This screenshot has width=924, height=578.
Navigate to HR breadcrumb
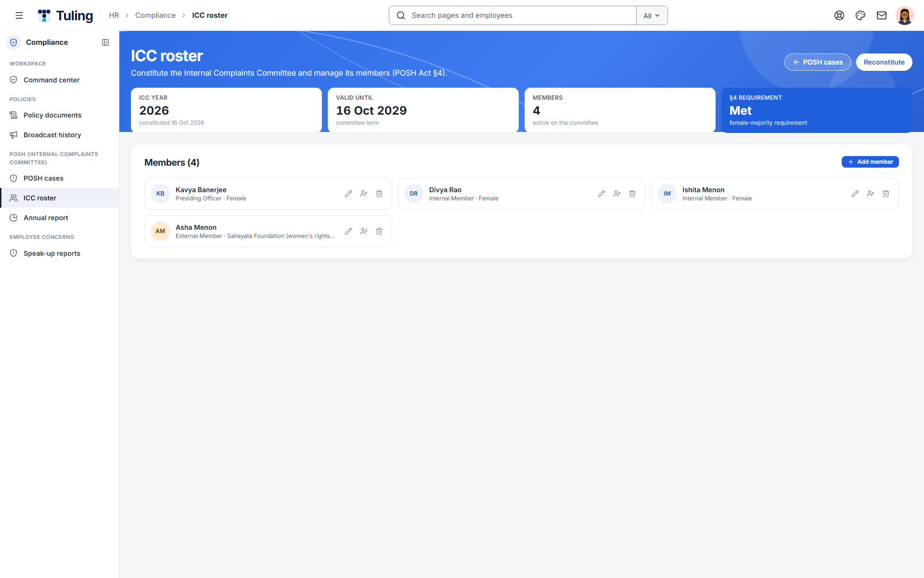tap(114, 15)
